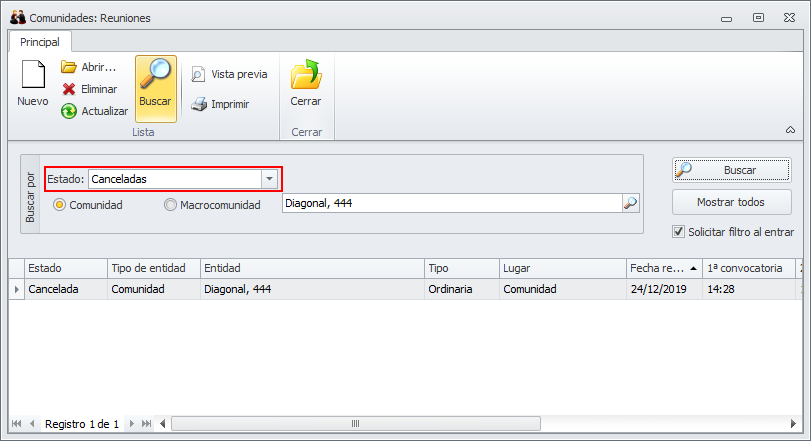The height and width of the screenshot is (441, 811).
Task: Click the 24/12/2019 date cell
Action: (x=664, y=289)
